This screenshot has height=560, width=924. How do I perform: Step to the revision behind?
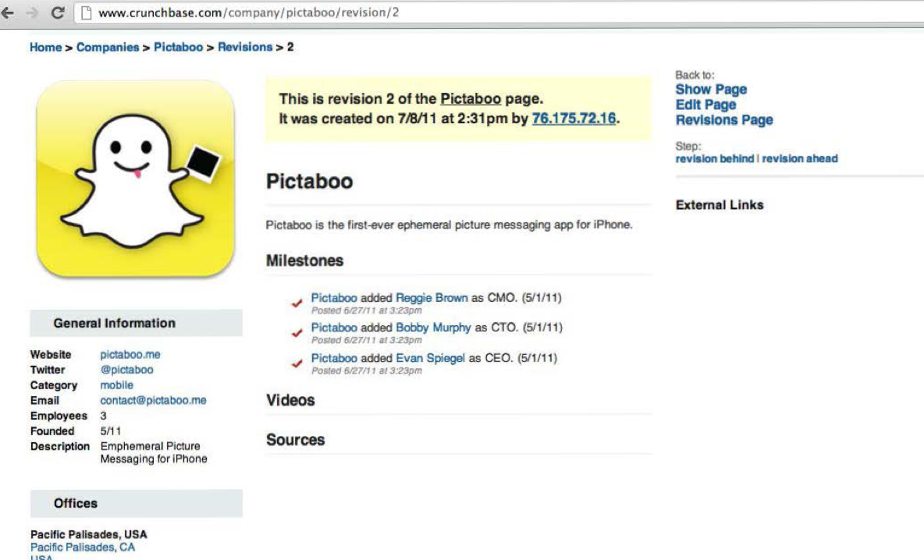click(715, 158)
